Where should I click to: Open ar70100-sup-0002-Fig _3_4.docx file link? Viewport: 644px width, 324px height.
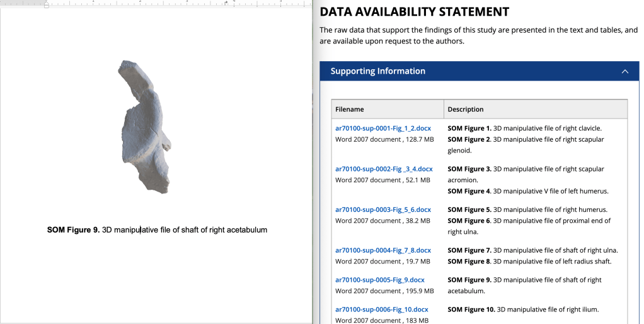click(384, 169)
